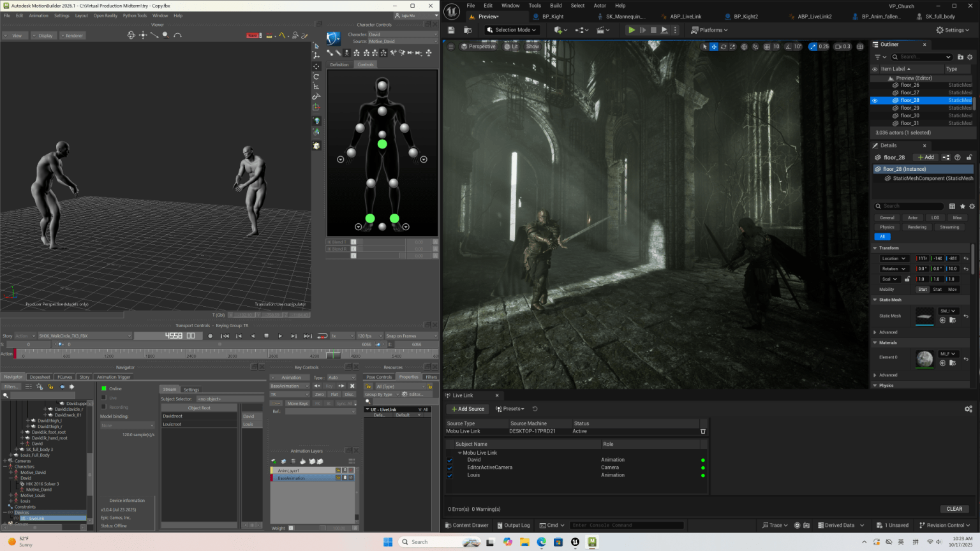Open Live Link settings gear icon
Image resolution: width=980 pixels, height=551 pixels.
(x=968, y=409)
